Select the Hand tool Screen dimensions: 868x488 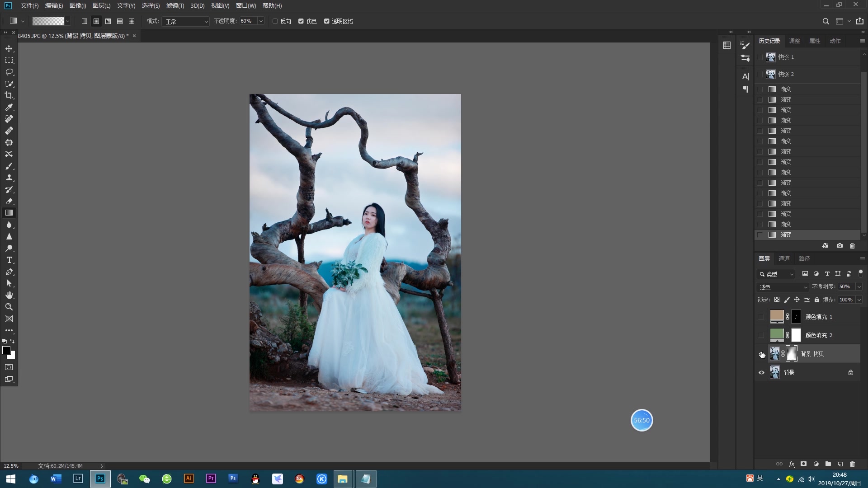(x=9, y=295)
